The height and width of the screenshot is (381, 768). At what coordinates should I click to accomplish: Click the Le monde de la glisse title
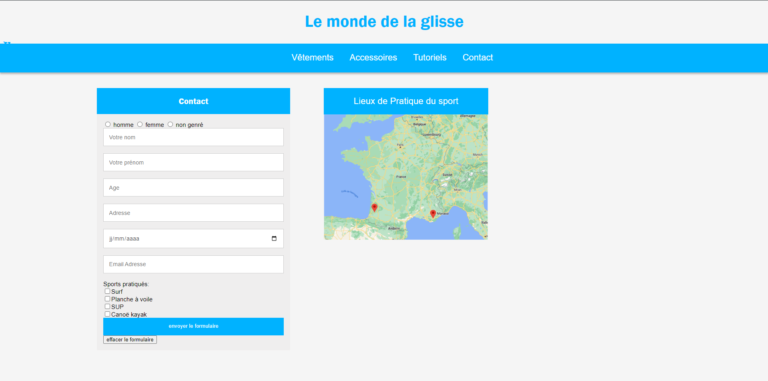coord(384,22)
